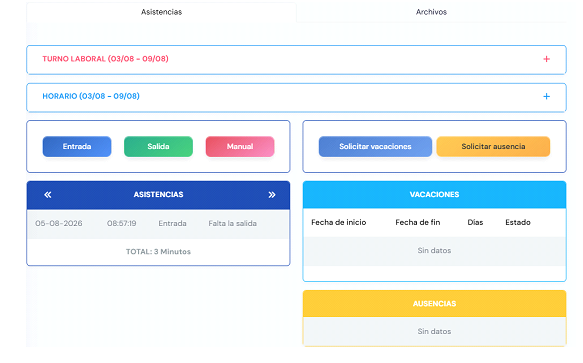The width and height of the screenshot is (583, 363).
Task: Click the Falta la salida status text
Action: pyautogui.click(x=232, y=224)
